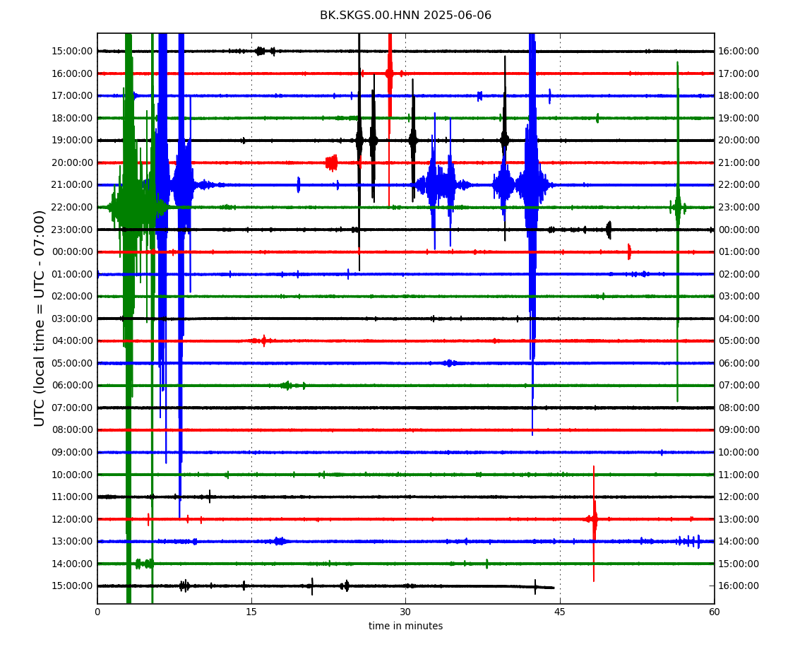
Task: Click the right local-time label 08:00:00
Action: pyautogui.click(x=739, y=408)
